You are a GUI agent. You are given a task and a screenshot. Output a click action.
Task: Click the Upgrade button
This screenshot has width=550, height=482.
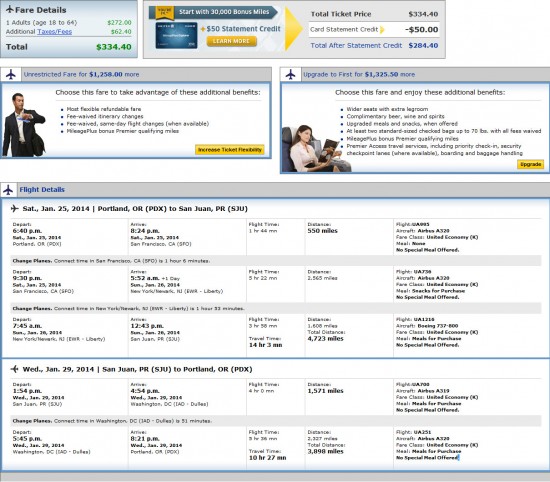point(530,164)
